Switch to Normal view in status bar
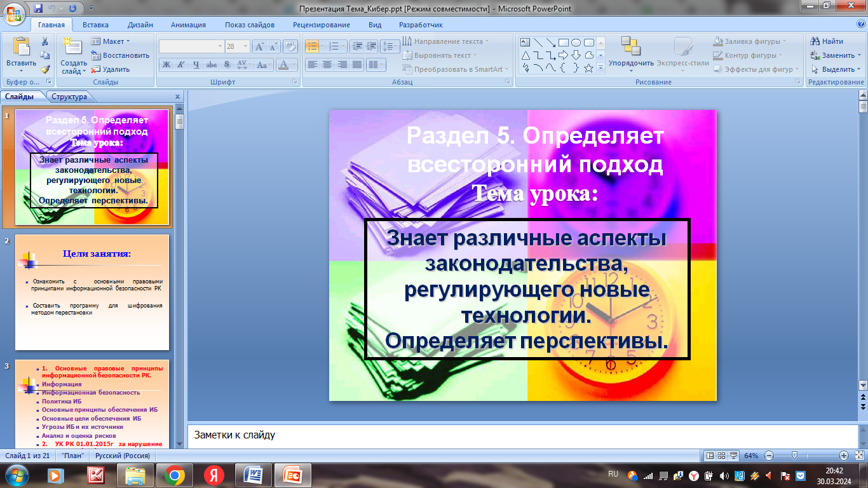 point(711,456)
